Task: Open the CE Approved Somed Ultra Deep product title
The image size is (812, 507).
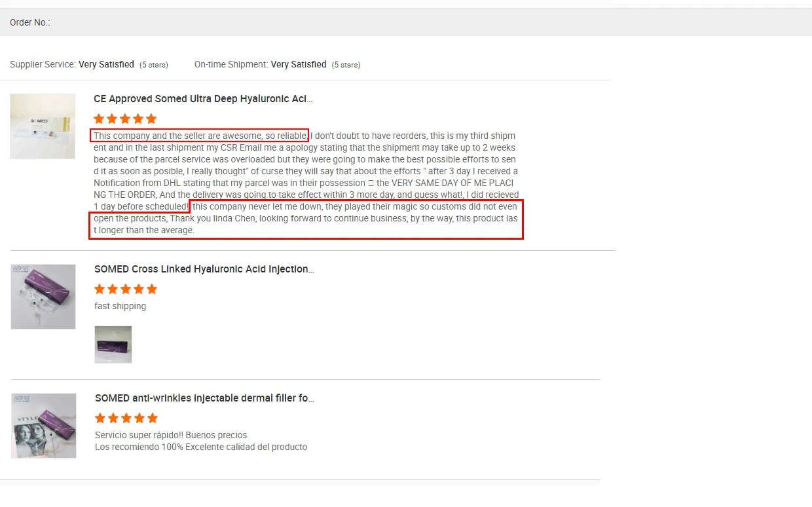Action: [203, 99]
